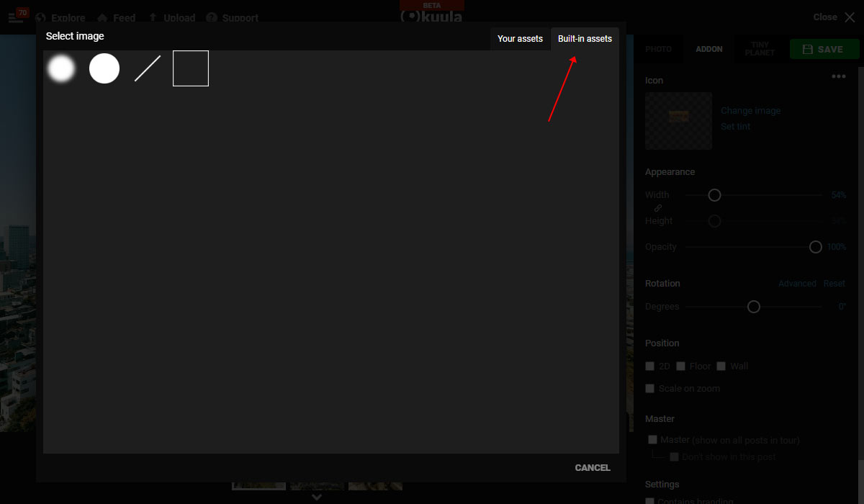This screenshot has width=864, height=504.
Task: Toggle the width-height link icon
Action: point(658,208)
